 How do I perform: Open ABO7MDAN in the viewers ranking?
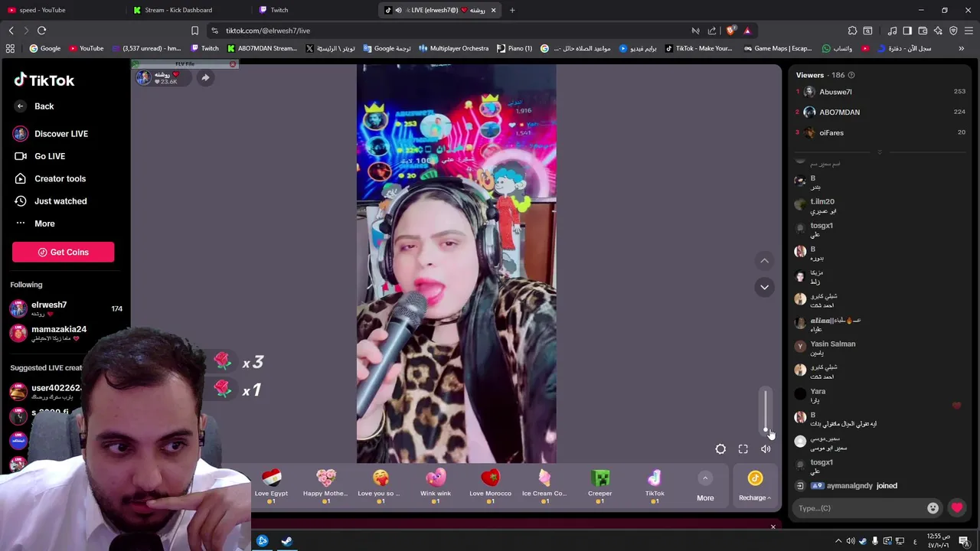[839, 112]
